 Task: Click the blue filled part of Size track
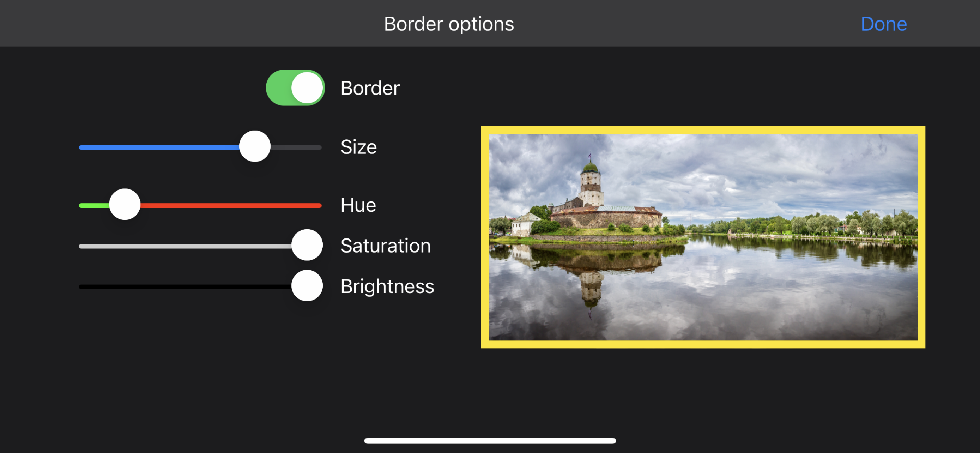159,147
